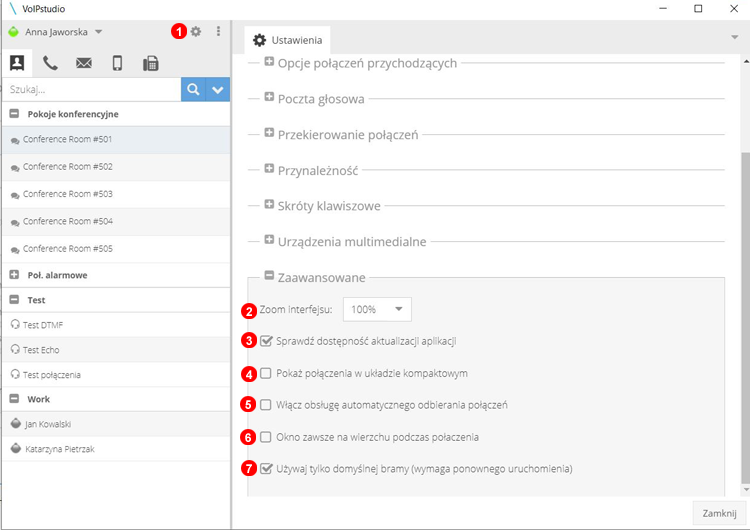The height and width of the screenshot is (530, 750).
Task: Open the messages envelope icon tab
Action: pyautogui.click(x=84, y=63)
